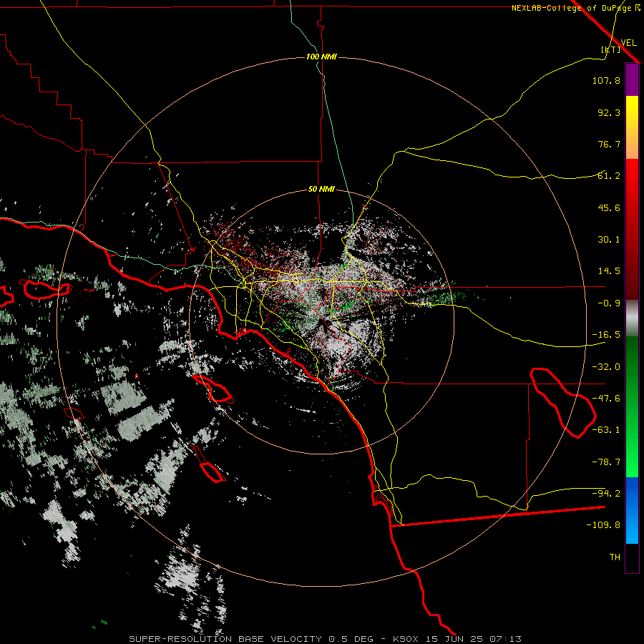644x644 pixels.
Task: Click the -47.6 velocity legend value
Action: coord(606,399)
